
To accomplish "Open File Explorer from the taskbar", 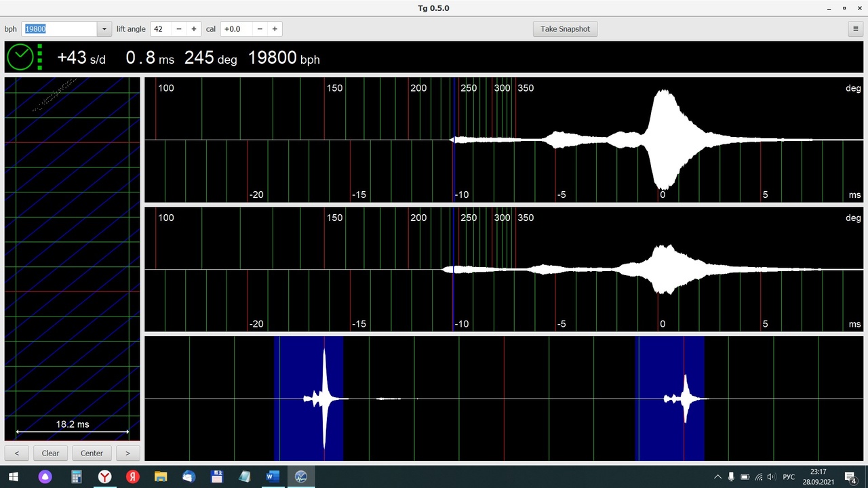I will [x=161, y=476].
